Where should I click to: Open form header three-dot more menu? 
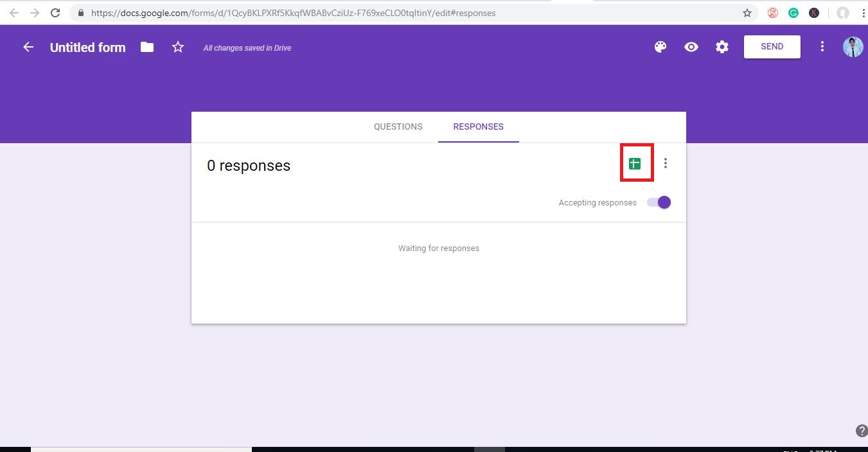(x=822, y=47)
